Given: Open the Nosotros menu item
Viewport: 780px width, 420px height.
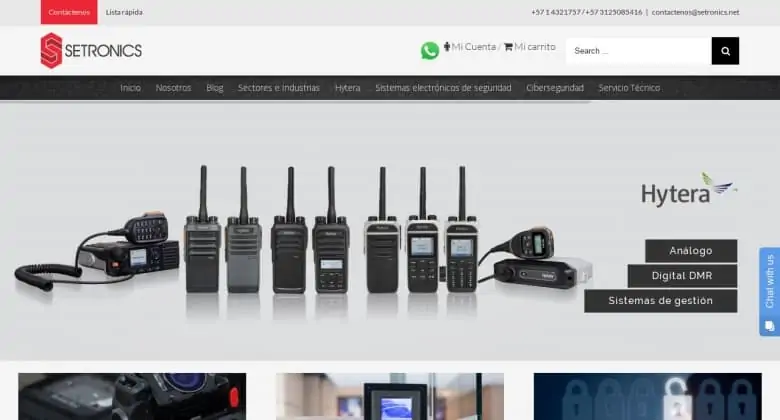Looking at the screenshot, I should [173, 88].
